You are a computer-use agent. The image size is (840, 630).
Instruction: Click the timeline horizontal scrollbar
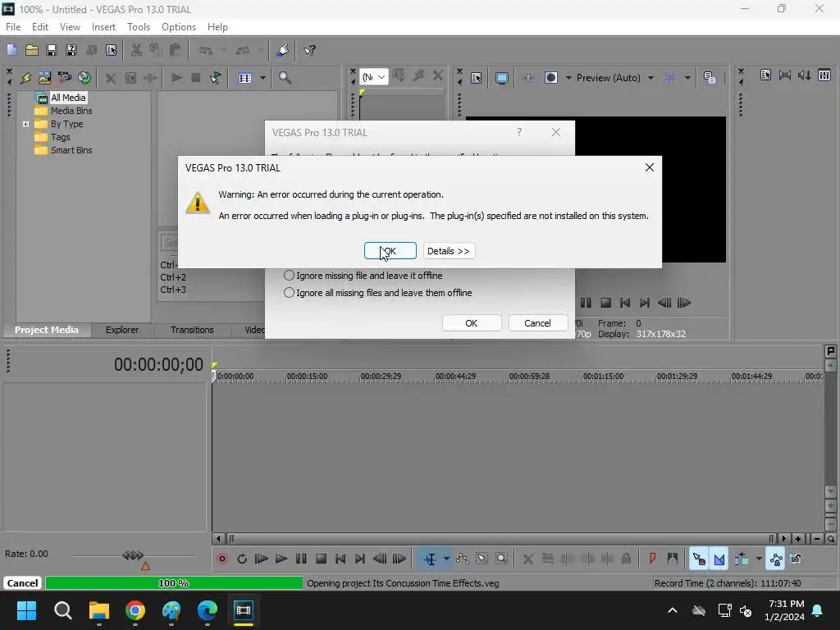(x=500, y=538)
